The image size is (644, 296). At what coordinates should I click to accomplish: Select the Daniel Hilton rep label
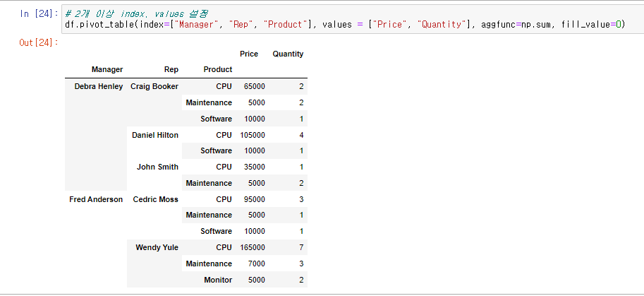tap(155, 135)
